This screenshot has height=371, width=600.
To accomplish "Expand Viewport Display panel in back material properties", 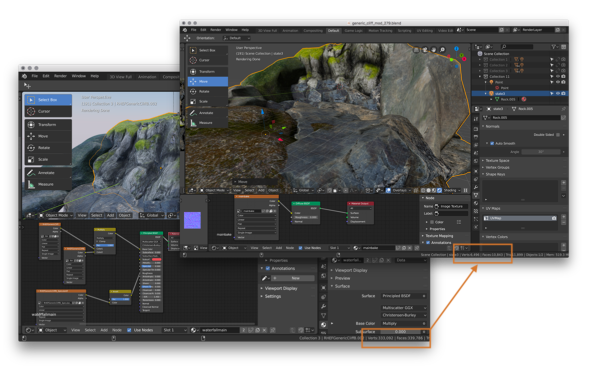I will click(x=351, y=270).
